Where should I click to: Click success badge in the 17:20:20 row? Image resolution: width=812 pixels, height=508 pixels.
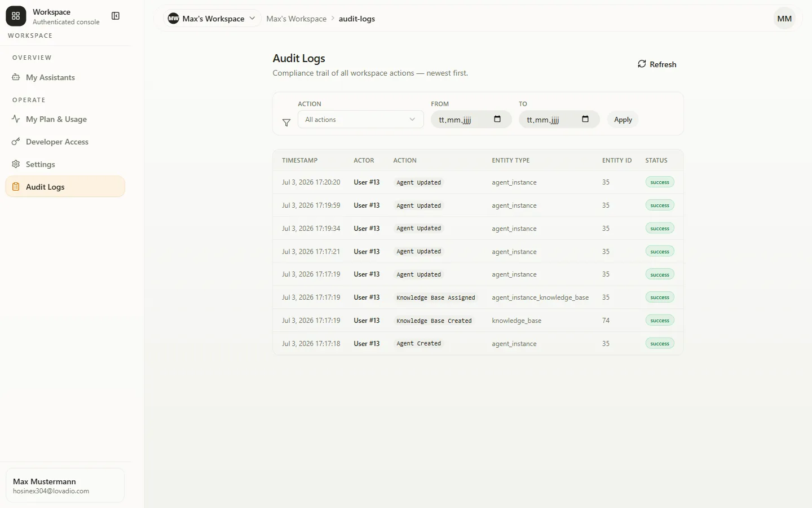pyautogui.click(x=660, y=182)
